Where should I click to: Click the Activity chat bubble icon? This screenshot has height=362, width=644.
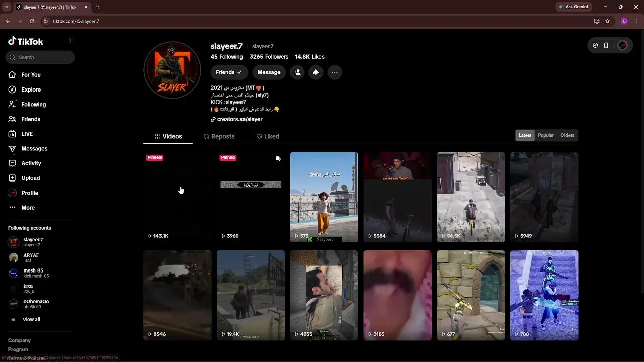click(x=13, y=163)
